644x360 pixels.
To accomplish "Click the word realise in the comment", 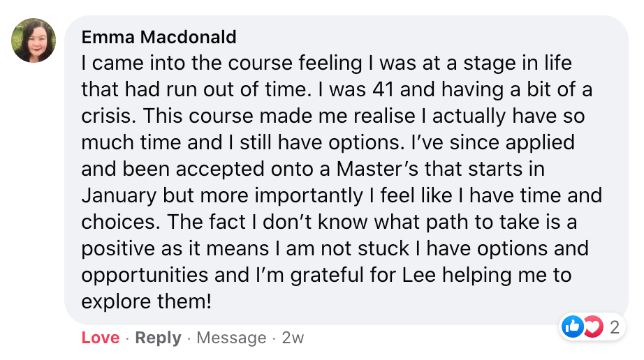I will [x=384, y=116].
